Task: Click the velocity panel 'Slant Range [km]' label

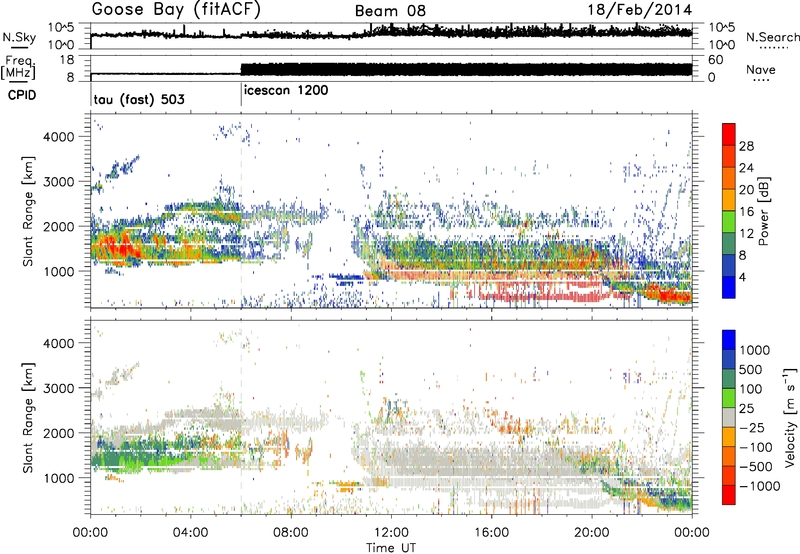Action: coord(28,417)
